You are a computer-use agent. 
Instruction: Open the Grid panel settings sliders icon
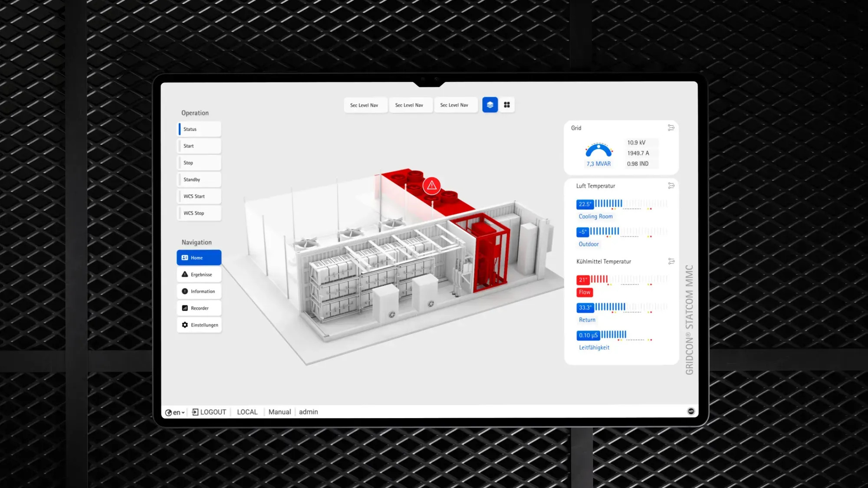pos(671,128)
